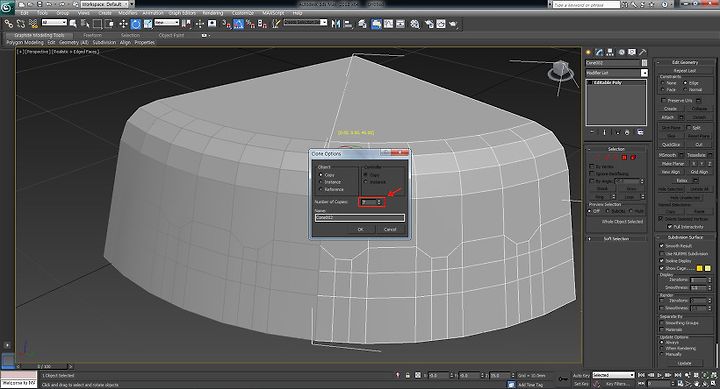Open the Rendering menu
This screenshot has height=389, width=720.
(x=213, y=13)
